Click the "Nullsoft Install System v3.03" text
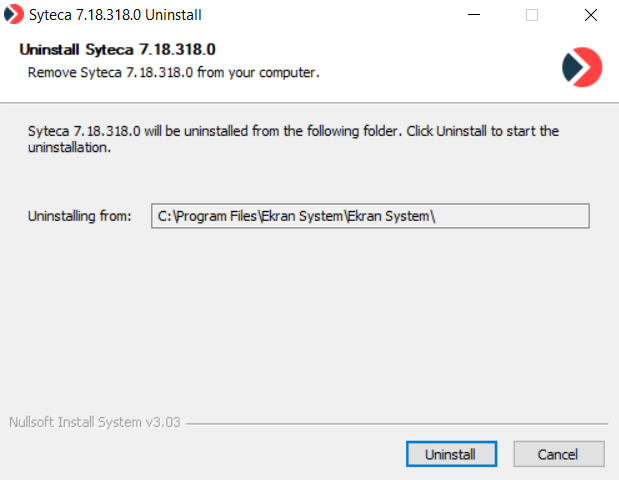Screen dimensions: 619x480 pos(94,422)
